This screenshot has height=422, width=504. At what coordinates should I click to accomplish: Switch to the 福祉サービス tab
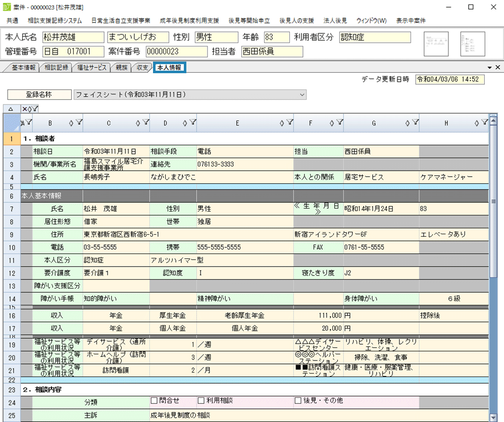(92, 68)
